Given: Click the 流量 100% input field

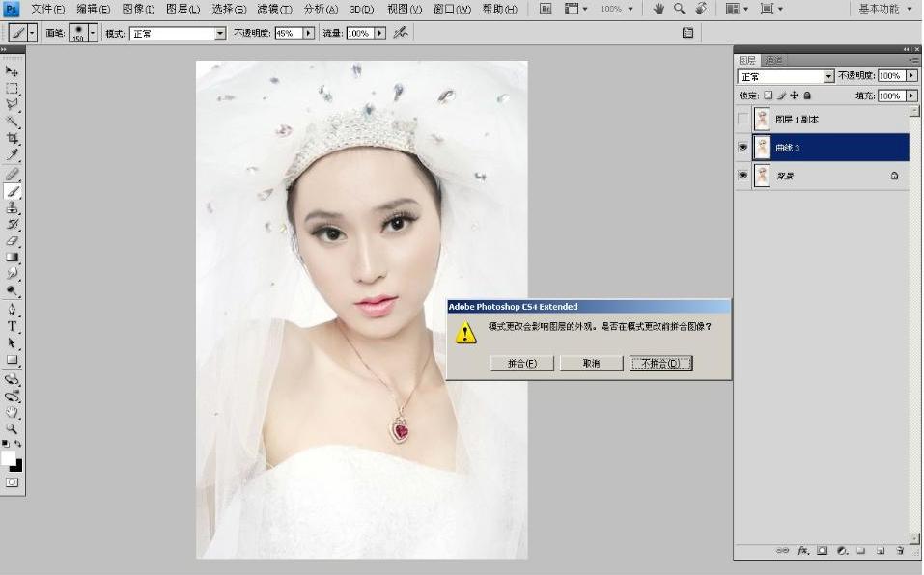Looking at the screenshot, I should coord(360,34).
